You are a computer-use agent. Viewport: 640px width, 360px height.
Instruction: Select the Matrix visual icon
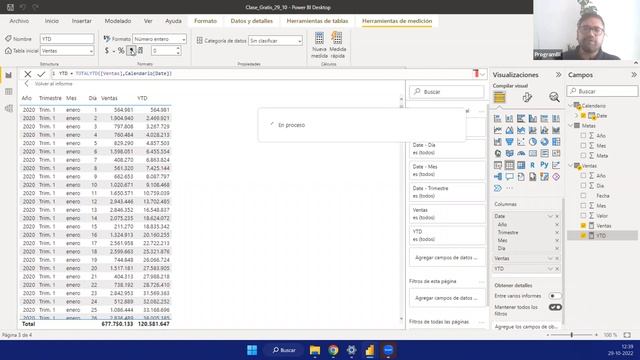pos(521,165)
